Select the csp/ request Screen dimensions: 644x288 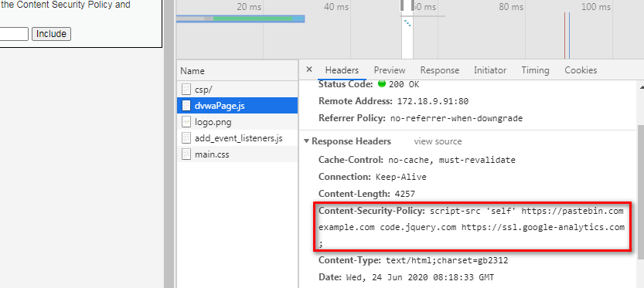tap(237, 90)
